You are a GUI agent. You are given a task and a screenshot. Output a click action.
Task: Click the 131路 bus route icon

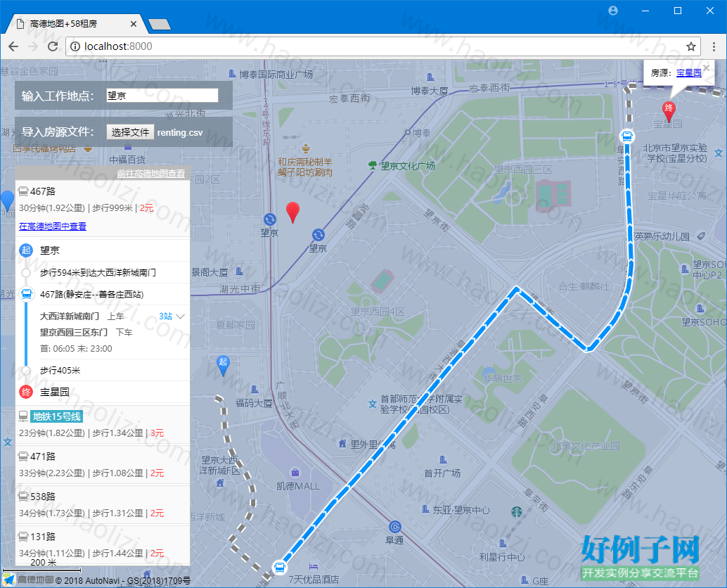click(x=23, y=537)
